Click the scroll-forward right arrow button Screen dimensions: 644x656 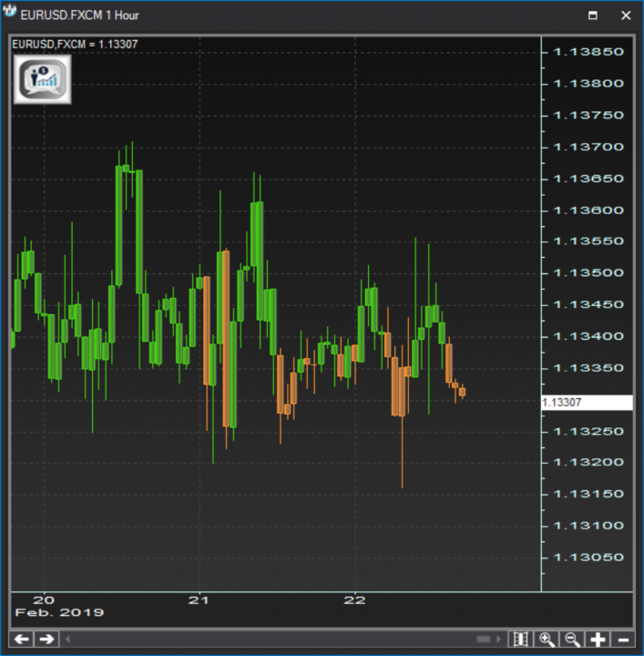pyautogui.click(x=46, y=639)
